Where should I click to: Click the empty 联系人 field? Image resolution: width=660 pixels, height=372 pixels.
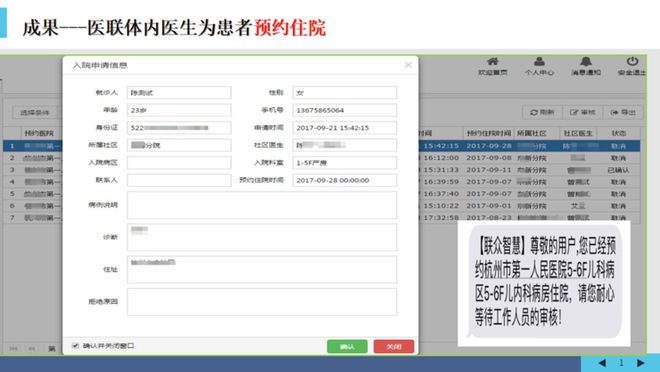click(179, 180)
